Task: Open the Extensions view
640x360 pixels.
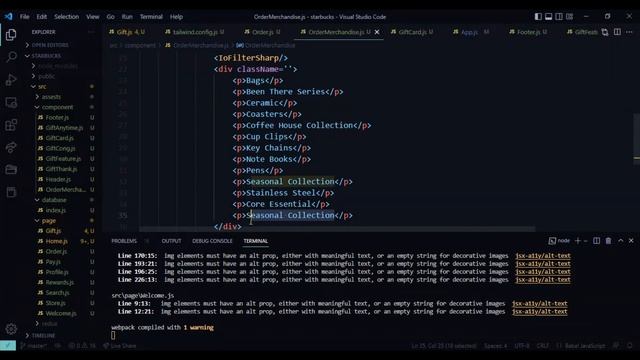Action: pyautogui.click(x=11, y=124)
